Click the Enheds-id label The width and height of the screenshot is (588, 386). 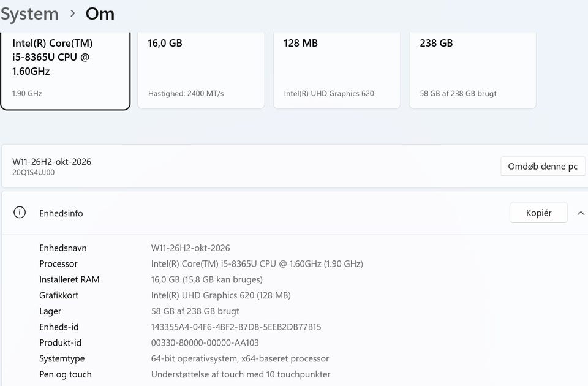(x=59, y=327)
